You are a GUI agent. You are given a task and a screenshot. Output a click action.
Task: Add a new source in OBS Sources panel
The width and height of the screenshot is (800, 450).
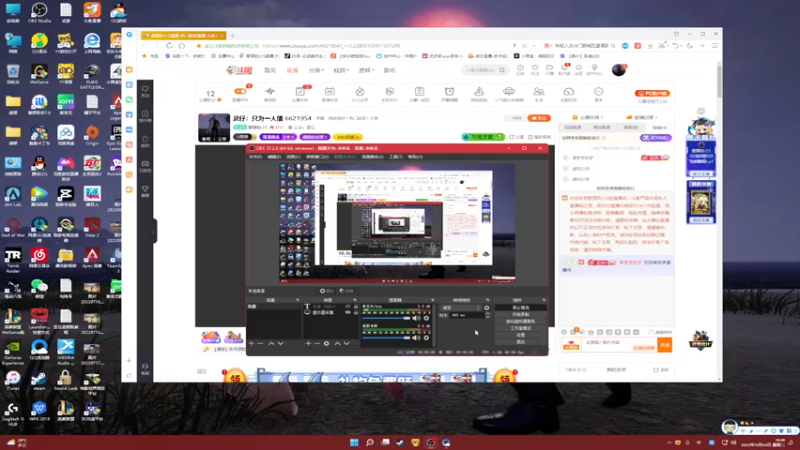coord(308,343)
